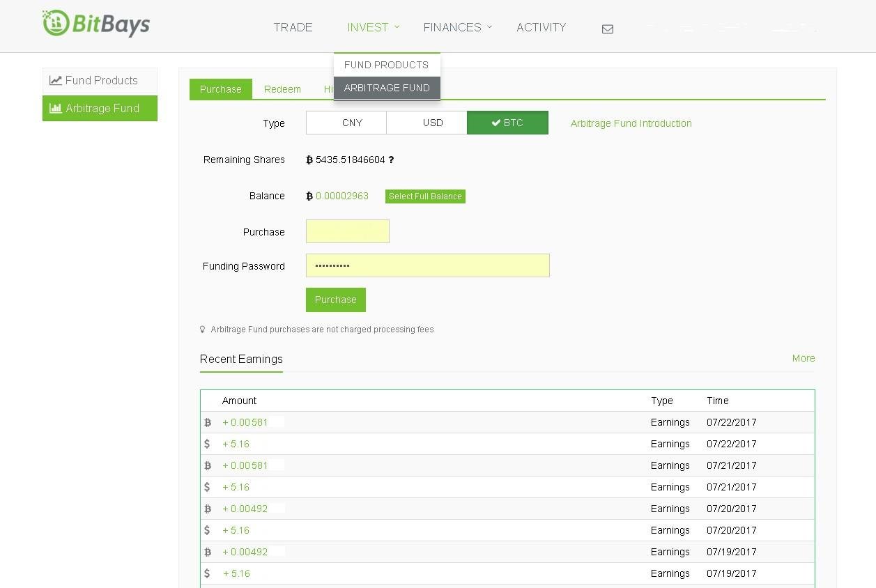Click dollar icon in 07/22/2017 5.16 row

pos(207,444)
